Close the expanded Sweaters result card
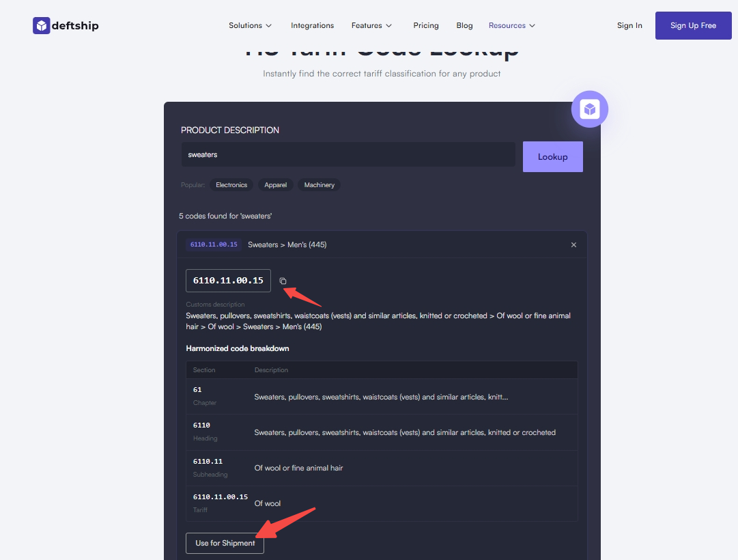The image size is (738, 560). 573,244
